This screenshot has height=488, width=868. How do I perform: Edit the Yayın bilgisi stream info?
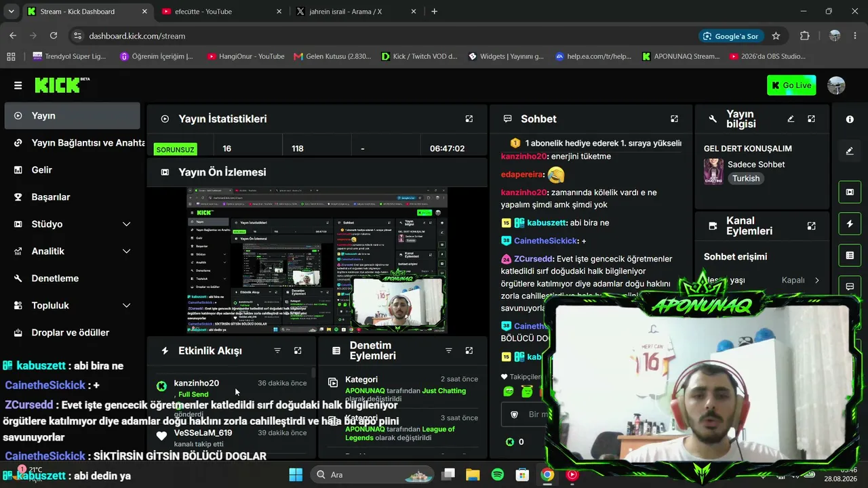791,119
